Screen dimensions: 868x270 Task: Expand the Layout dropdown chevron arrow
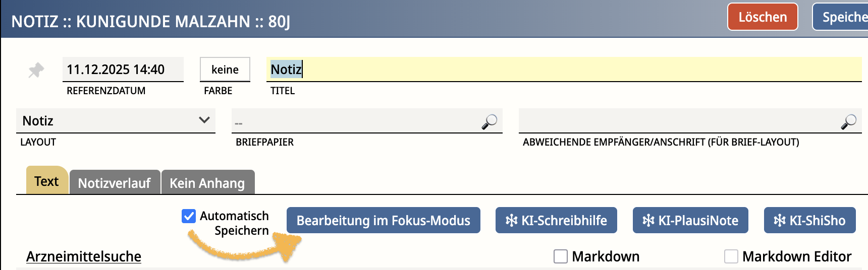click(204, 120)
